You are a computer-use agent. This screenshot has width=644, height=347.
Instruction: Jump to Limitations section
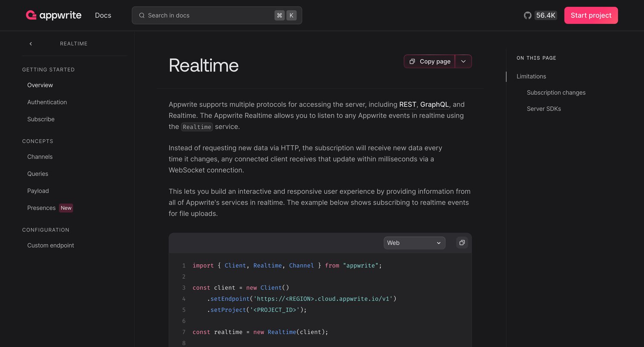(x=531, y=76)
